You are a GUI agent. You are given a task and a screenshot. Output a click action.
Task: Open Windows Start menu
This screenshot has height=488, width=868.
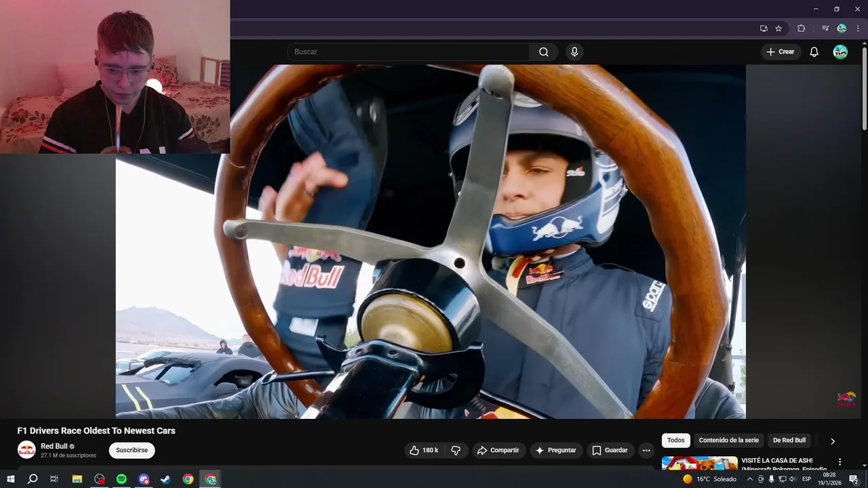[10, 479]
